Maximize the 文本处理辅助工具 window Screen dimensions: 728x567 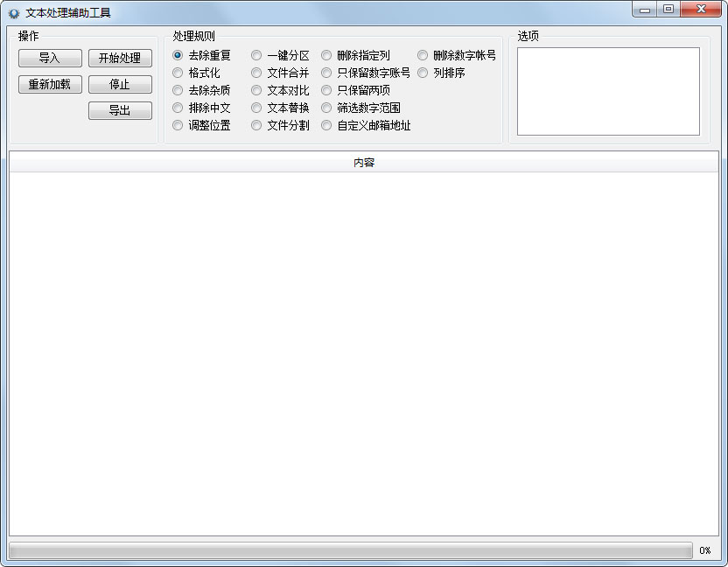click(x=668, y=9)
